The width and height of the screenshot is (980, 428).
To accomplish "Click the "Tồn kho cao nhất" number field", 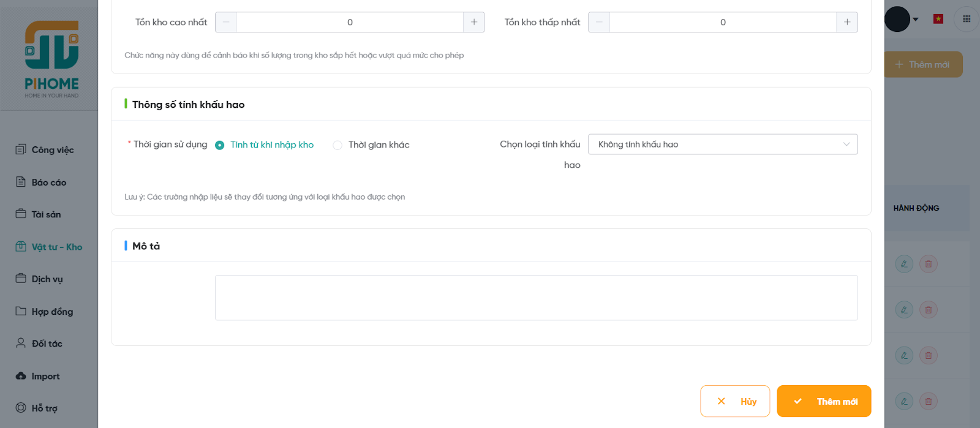I will click(350, 22).
